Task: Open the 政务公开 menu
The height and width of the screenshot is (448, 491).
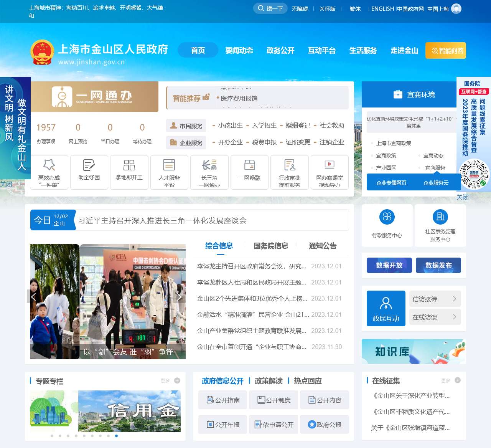Action: pos(280,50)
